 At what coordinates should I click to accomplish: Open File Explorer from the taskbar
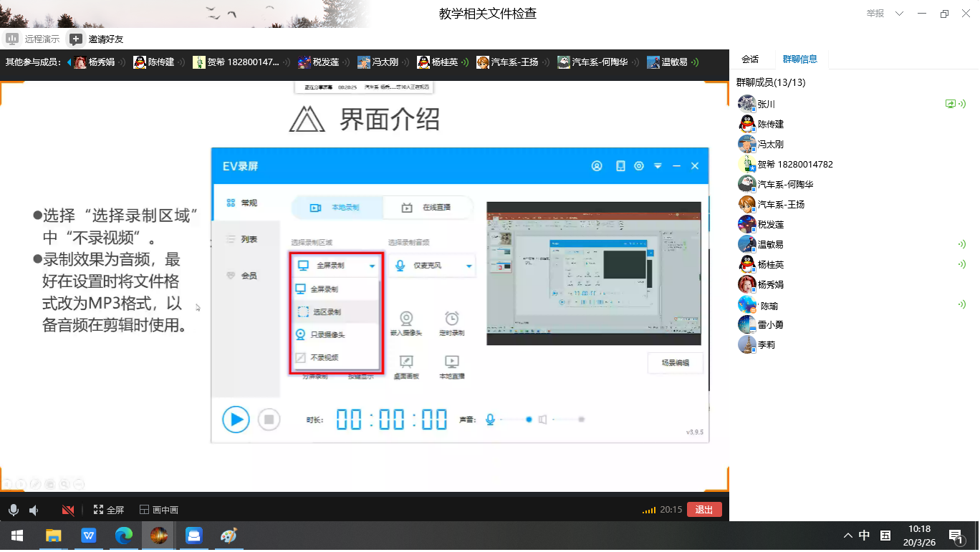(x=54, y=536)
